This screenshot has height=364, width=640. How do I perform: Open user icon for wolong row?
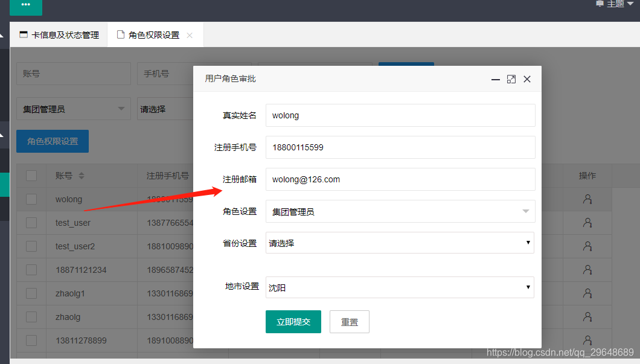tap(587, 199)
